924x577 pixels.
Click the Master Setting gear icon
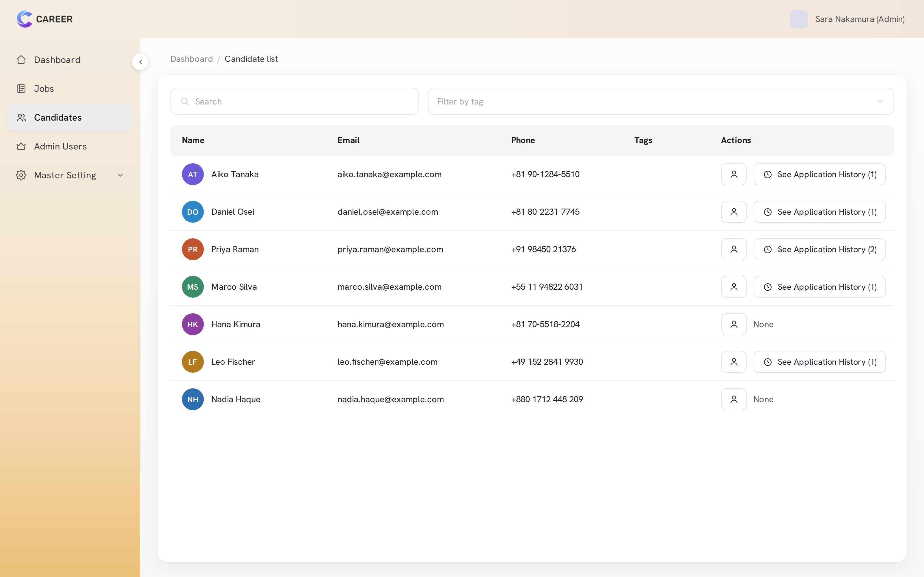[21, 175]
